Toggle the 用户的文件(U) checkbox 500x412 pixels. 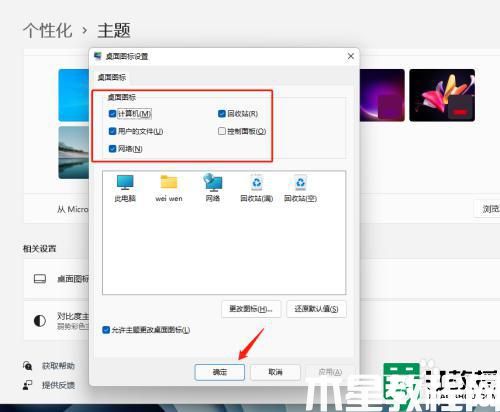coord(112,131)
